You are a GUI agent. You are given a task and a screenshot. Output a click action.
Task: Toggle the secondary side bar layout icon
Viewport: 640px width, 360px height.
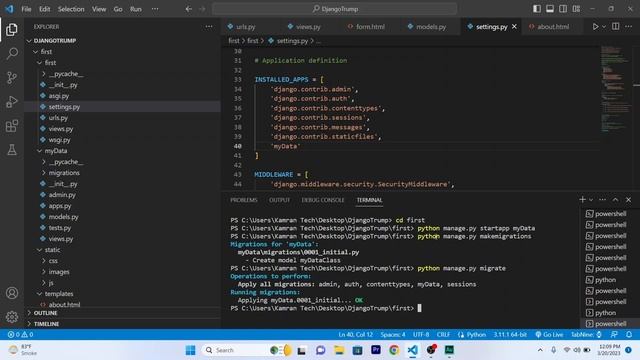pyautogui.click(x=563, y=9)
